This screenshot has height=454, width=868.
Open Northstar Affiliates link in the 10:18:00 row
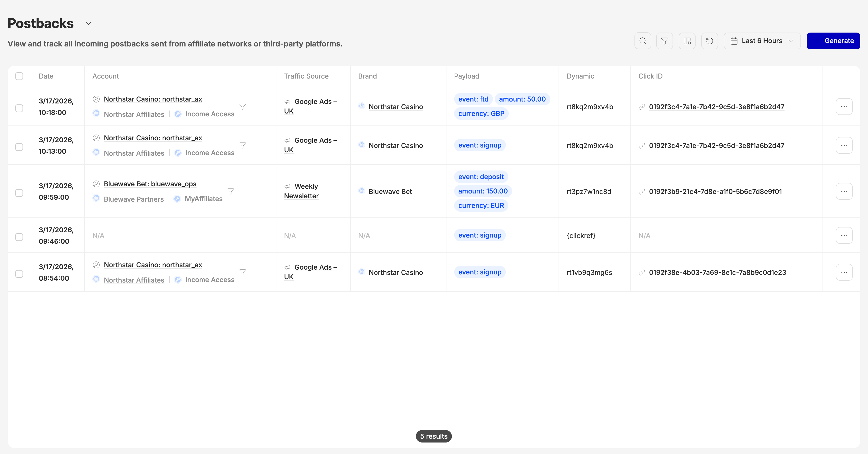pyautogui.click(x=134, y=114)
